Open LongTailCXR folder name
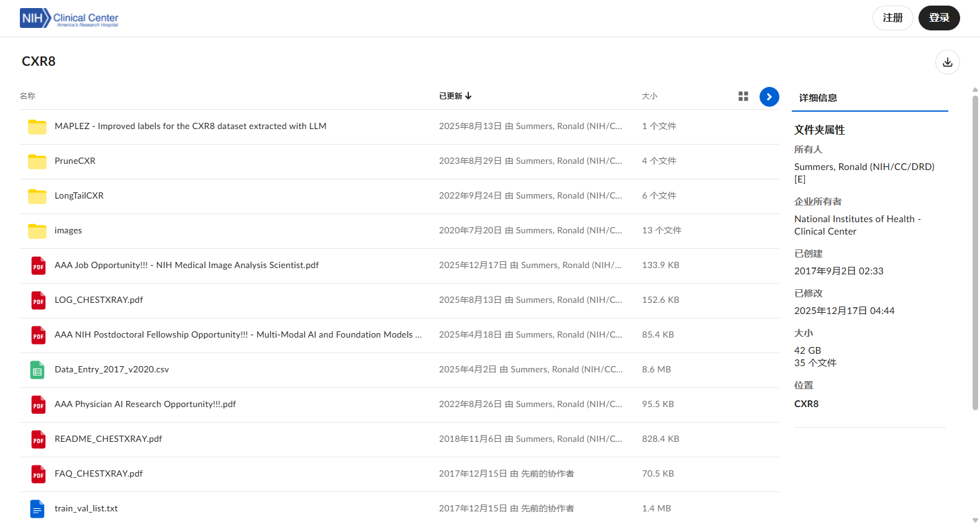This screenshot has width=980, height=525. 79,195
